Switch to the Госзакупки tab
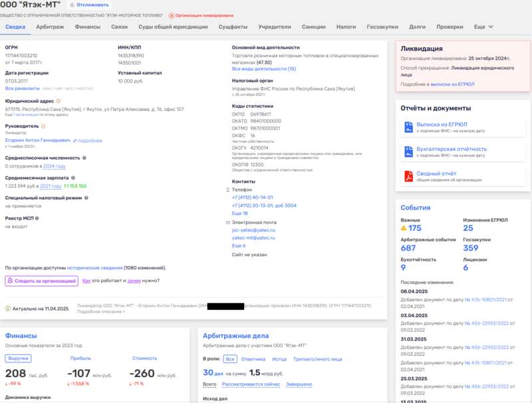The image size is (532, 403). coord(382,27)
